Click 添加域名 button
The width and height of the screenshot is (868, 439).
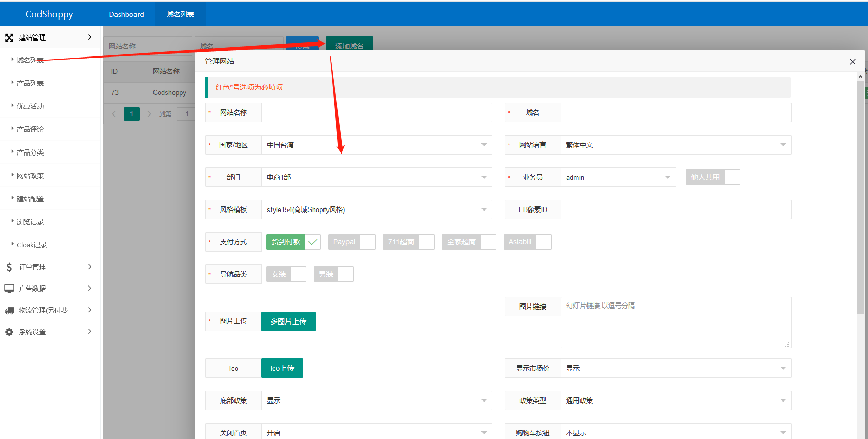pyautogui.click(x=350, y=44)
